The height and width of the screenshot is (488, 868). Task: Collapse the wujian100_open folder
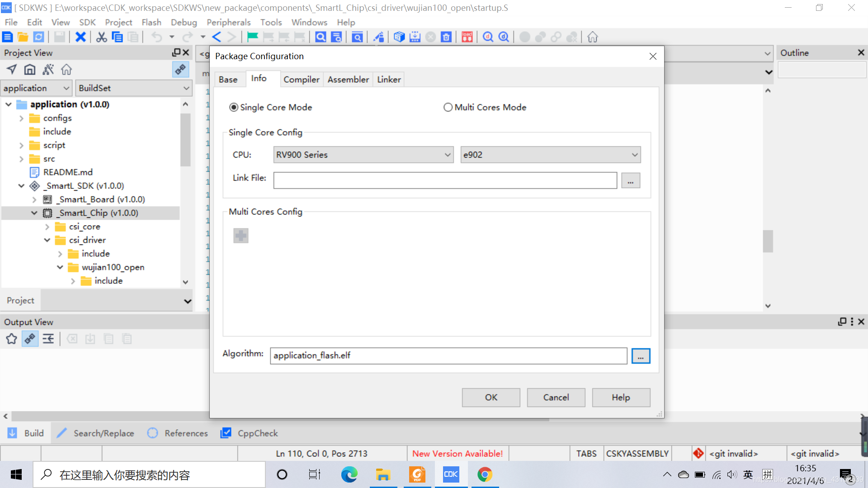[x=60, y=267]
